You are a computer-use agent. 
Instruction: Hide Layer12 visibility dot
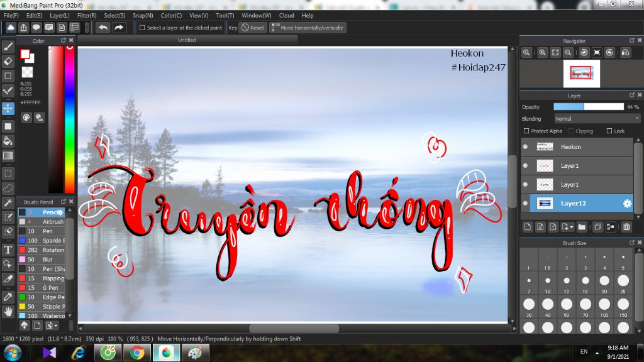click(x=525, y=203)
